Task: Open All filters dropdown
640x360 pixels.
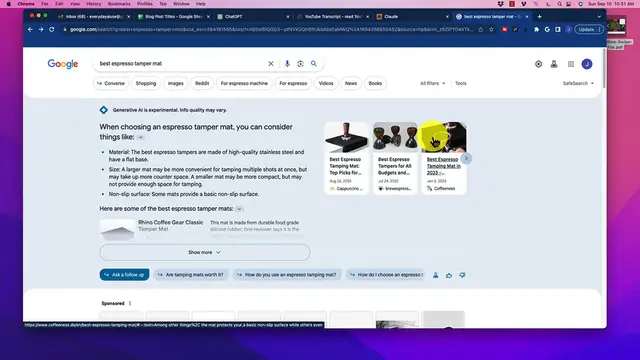Action: (432, 83)
